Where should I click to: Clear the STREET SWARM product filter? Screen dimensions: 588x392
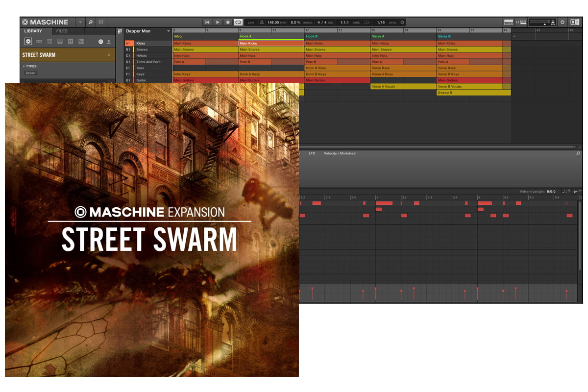[x=109, y=55]
